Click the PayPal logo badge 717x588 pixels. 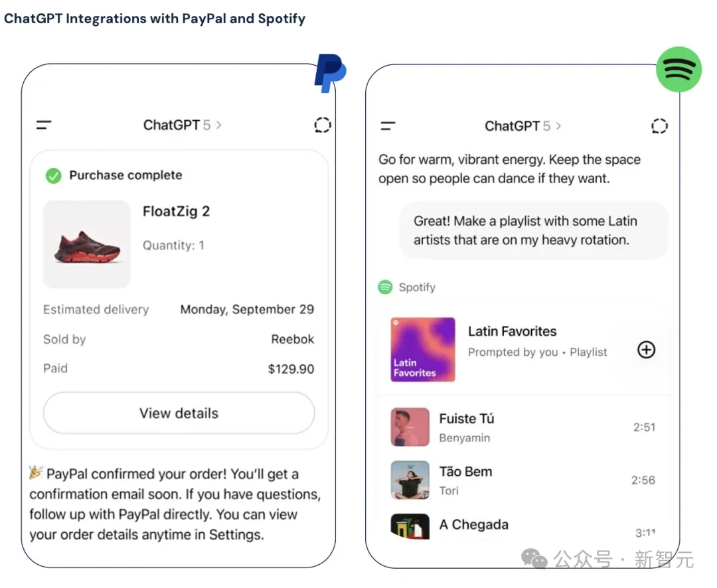click(x=330, y=73)
